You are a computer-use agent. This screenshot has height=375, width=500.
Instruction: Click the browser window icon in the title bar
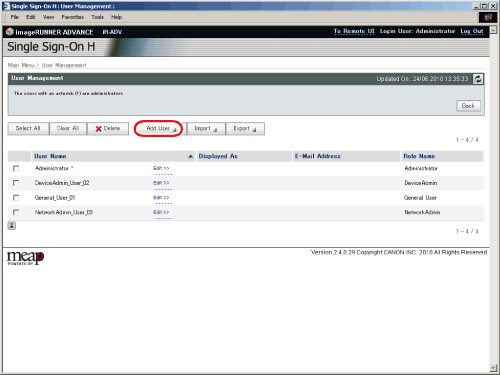pyautogui.click(x=7, y=6)
